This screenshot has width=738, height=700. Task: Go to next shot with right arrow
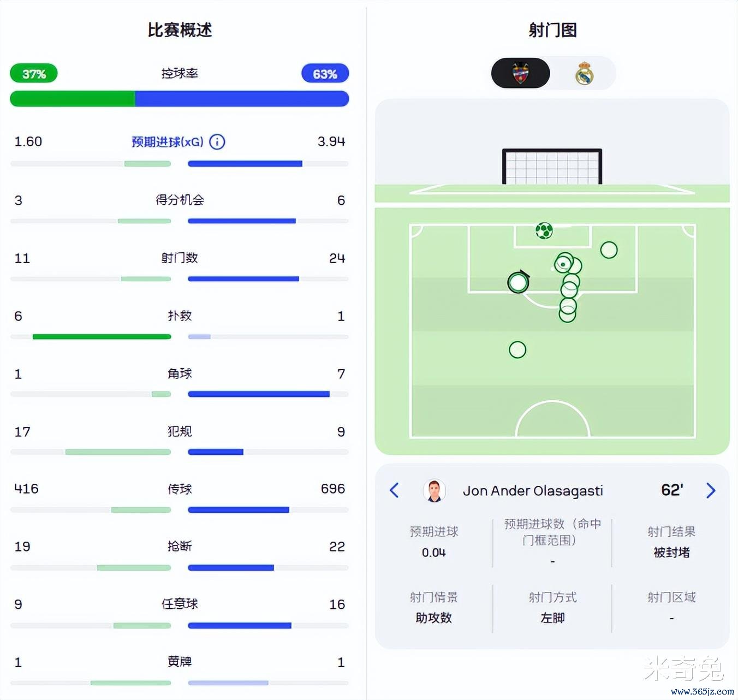(x=710, y=490)
